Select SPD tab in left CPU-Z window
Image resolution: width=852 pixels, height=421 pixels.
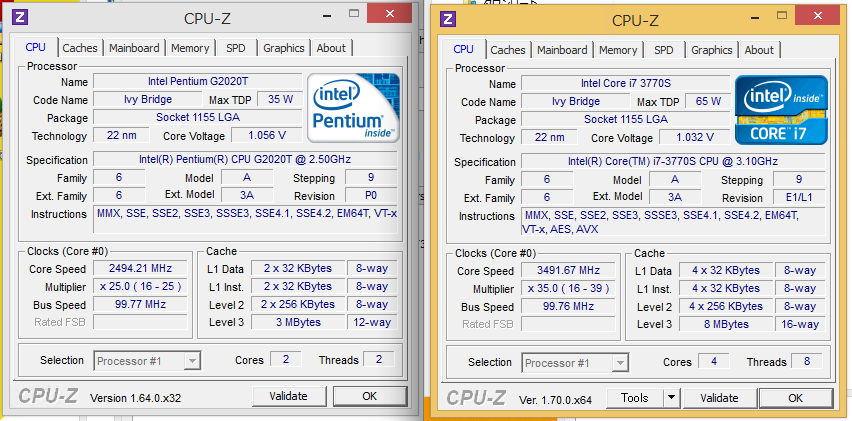(236, 48)
